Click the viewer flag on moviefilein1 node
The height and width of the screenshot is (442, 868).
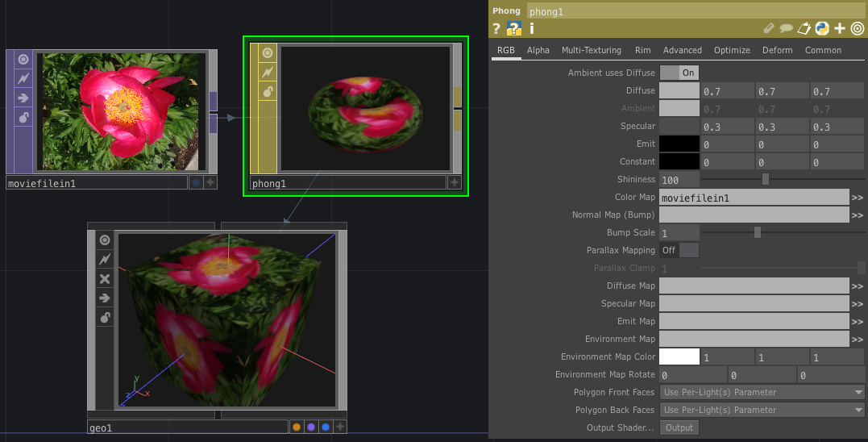point(23,59)
